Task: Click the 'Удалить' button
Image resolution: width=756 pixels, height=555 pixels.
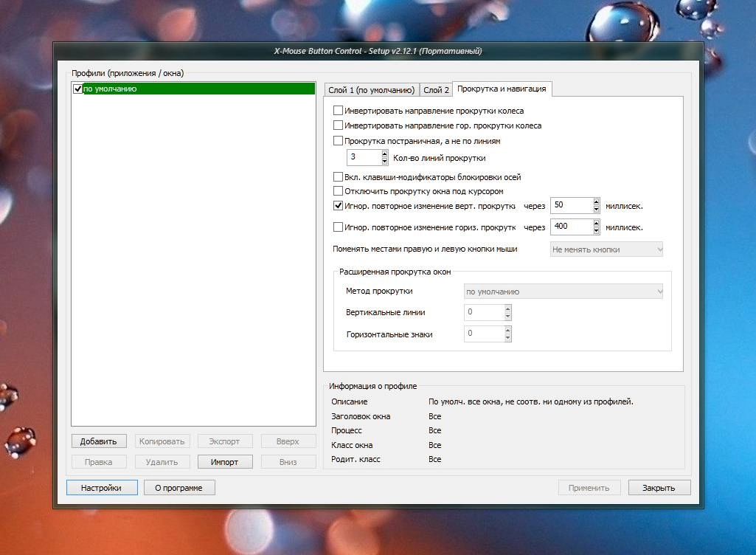Action: pos(162,462)
